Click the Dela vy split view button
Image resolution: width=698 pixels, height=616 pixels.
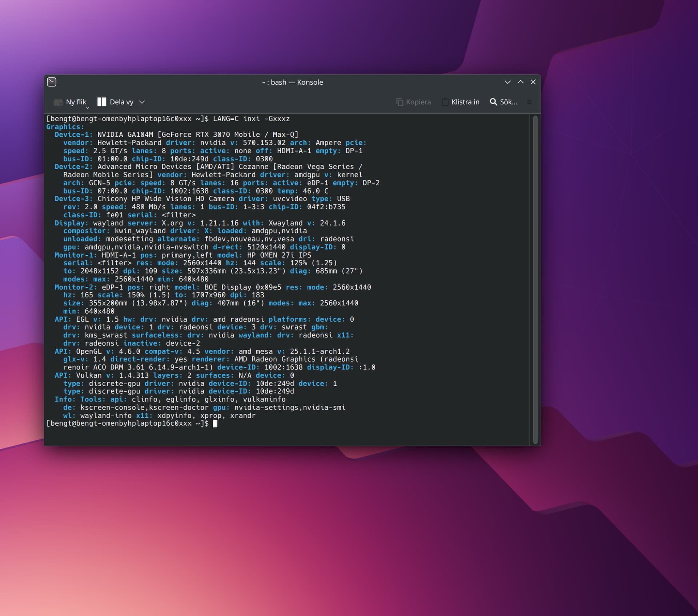click(x=116, y=102)
